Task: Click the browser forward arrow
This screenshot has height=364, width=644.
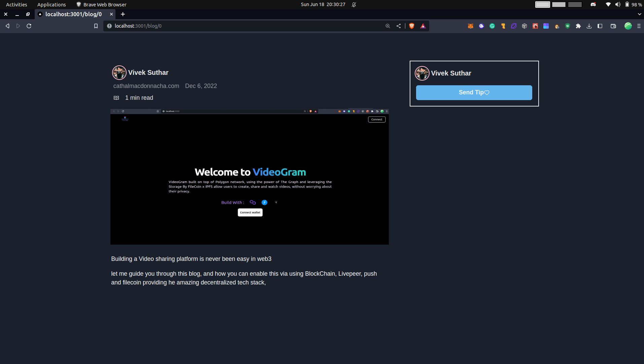Action: tap(18, 26)
